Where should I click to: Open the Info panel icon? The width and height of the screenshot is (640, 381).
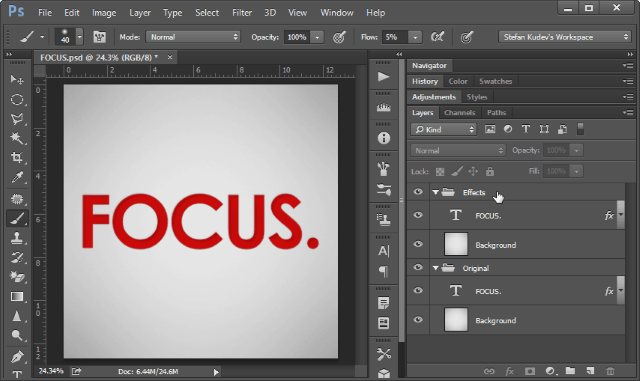(x=383, y=138)
